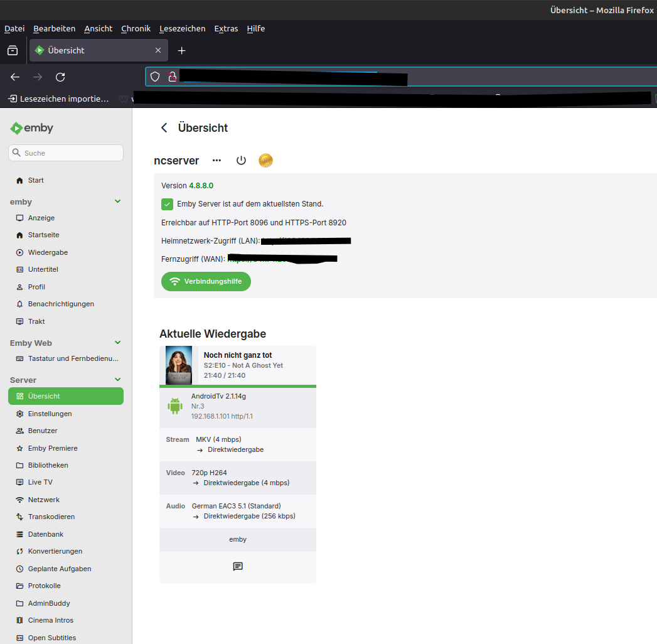This screenshot has width=657, height=644.
Task: Open the Chronik menu
Action: (x=136, y=28)
